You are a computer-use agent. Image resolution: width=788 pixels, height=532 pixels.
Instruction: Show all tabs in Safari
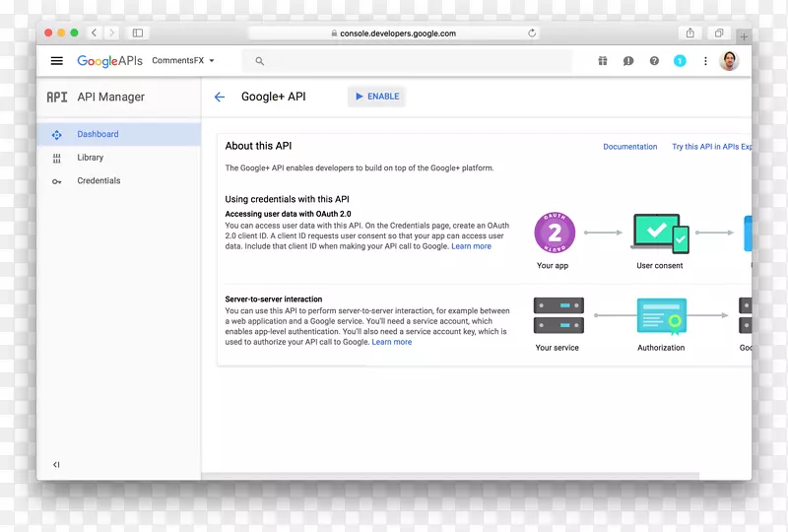pyautogui.click(x=719, y=33)
